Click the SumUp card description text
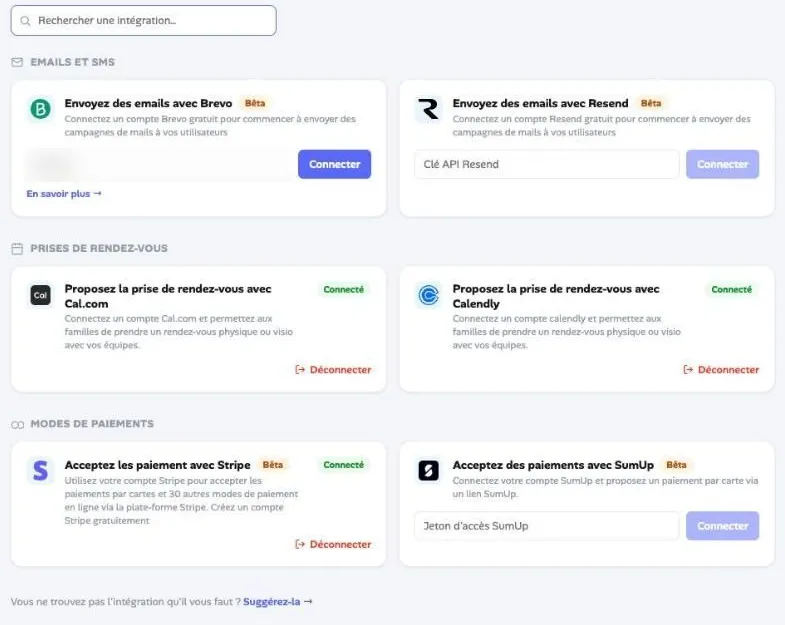The height and width of the screenshot is (625, 785). pos(605,487)
